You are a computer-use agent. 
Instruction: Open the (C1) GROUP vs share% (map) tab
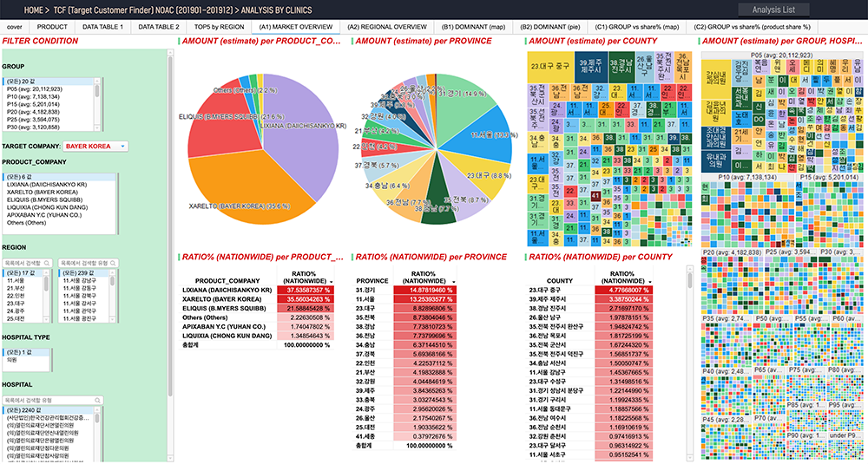(x=636, y=27)
